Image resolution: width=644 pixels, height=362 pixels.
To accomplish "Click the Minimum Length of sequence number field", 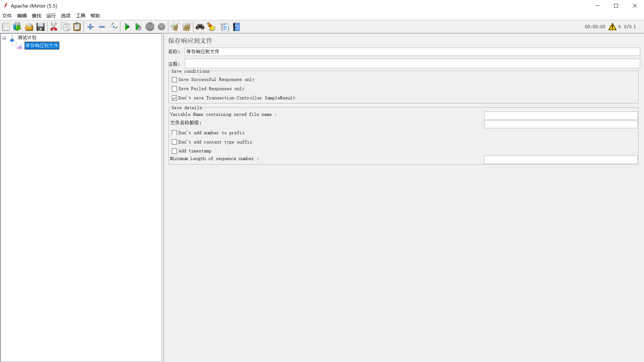I will coord(560,160).
